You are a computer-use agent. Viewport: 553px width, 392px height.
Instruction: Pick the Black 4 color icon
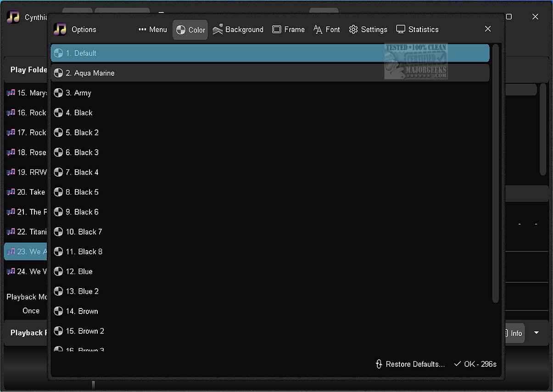58,172
